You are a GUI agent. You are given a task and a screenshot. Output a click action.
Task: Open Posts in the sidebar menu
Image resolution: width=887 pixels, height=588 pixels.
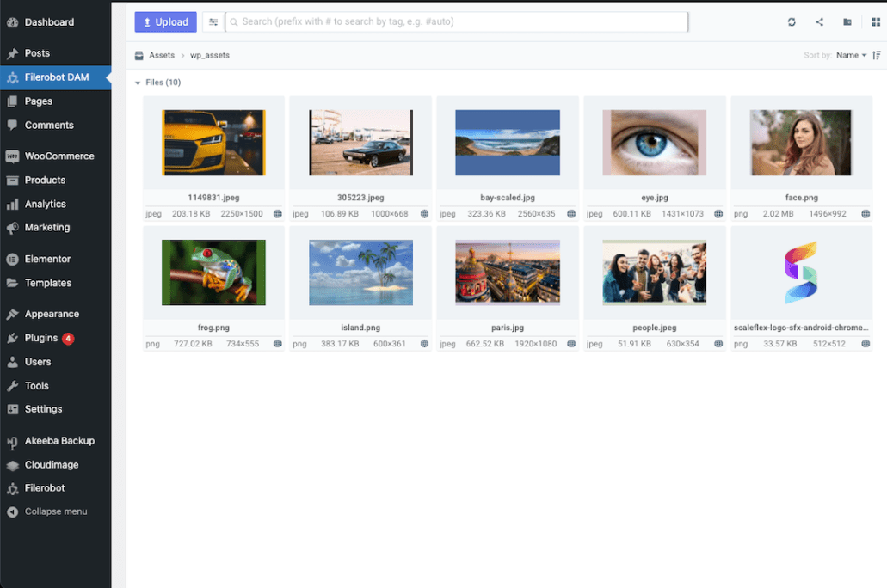55,53
